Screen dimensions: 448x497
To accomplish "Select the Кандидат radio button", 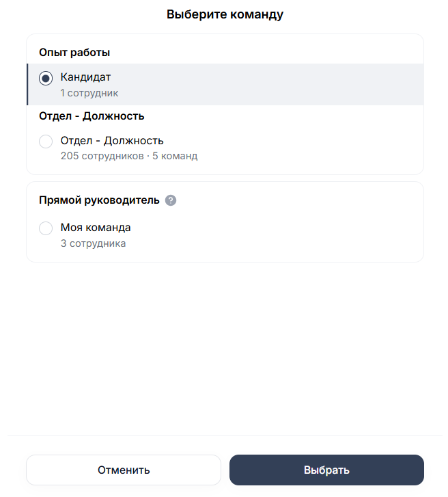I will point(46,78).
